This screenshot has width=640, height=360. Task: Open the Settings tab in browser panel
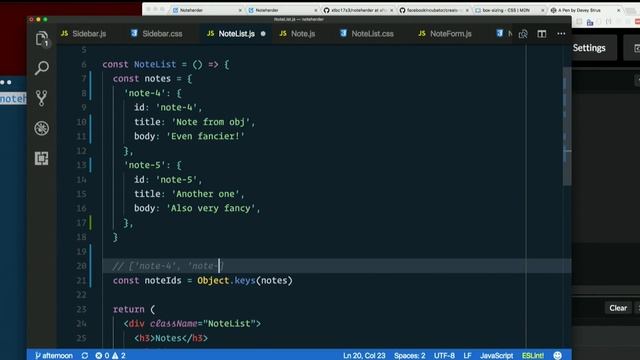tap(589, 48)
